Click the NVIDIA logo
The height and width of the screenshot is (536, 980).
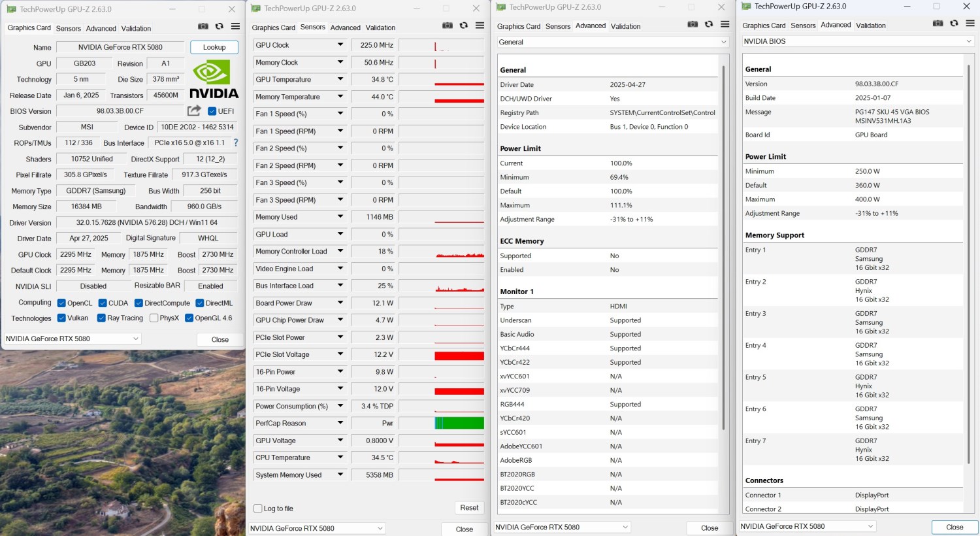point(214,79)
